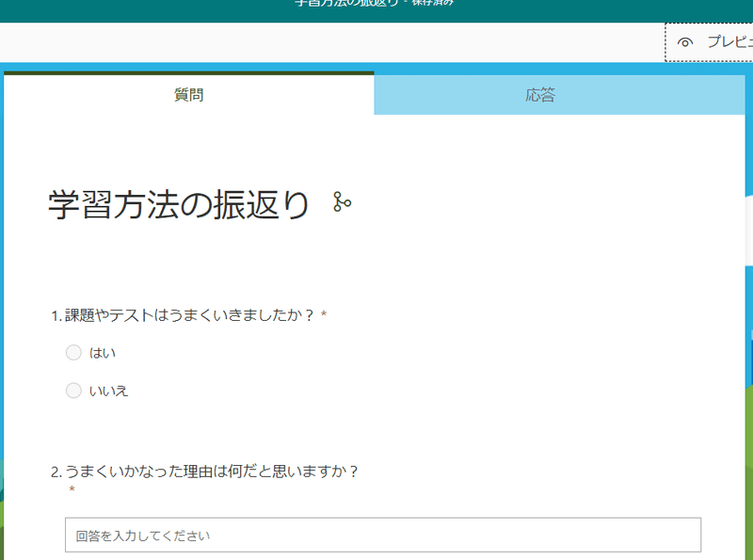
Task: Click question 2 text うまくいかなった理由は何だと思いますか？
Action: tap(211, 472)
